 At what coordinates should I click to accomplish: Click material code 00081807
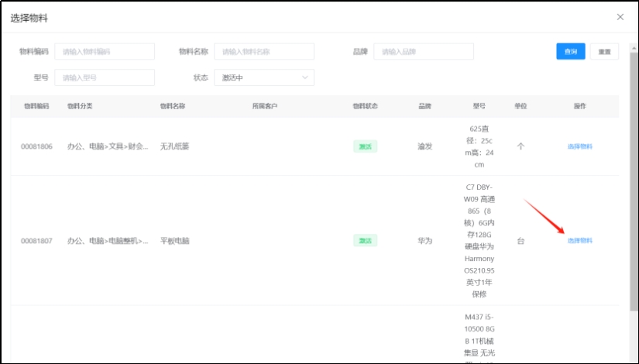[36, 241]
